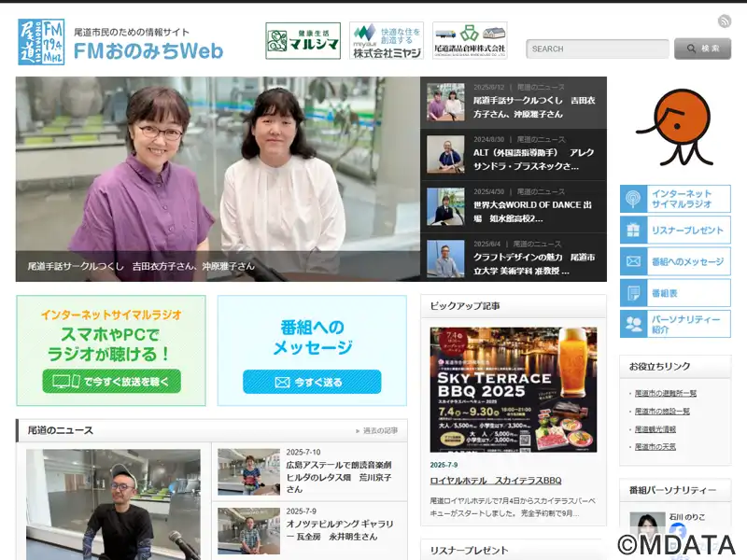747x560 pixels.
Task: Click the で今すぐ放送を聴く green button
Action: tap(111, 382)
